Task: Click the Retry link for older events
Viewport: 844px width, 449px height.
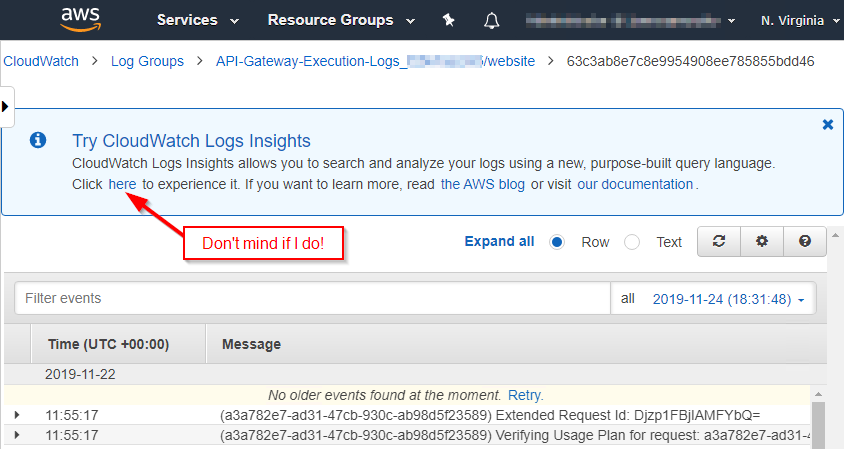Action: [x=525, y=395]
